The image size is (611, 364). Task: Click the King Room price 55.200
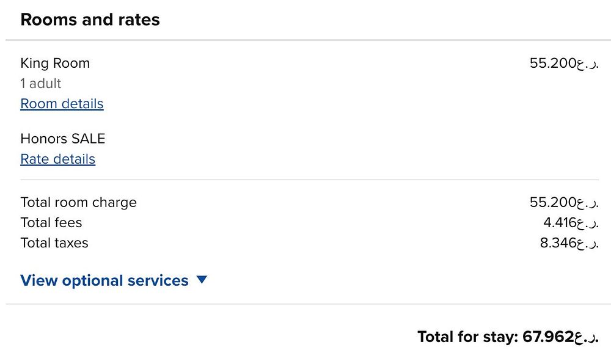coord(553,64)
